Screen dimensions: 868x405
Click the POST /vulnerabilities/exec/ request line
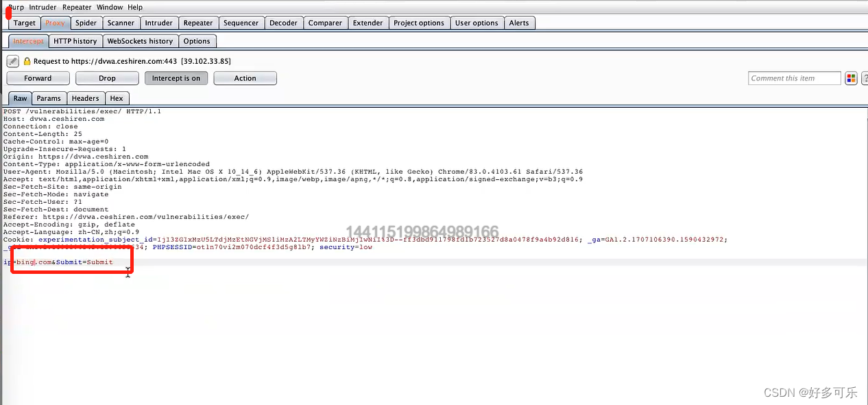[82, 111]
